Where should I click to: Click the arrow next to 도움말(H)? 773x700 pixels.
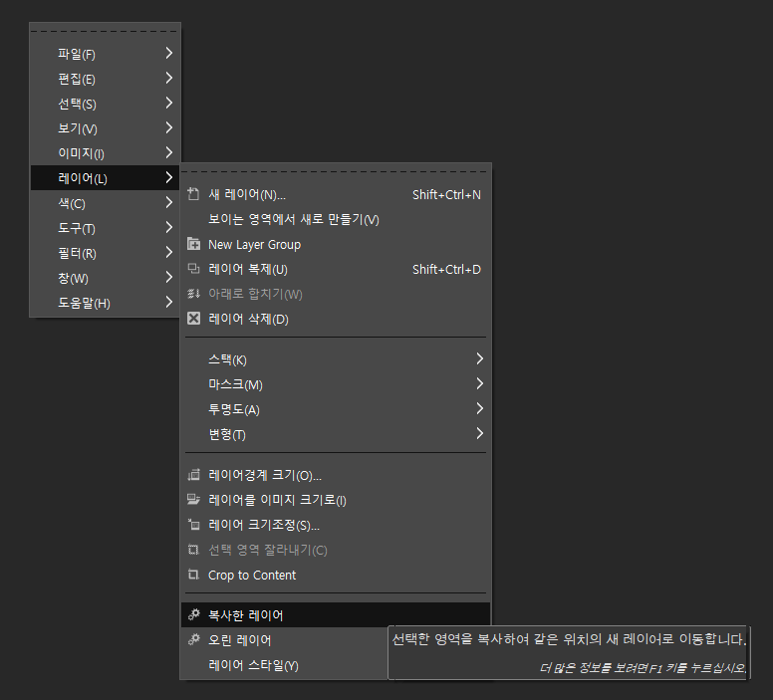pos(169,302)
